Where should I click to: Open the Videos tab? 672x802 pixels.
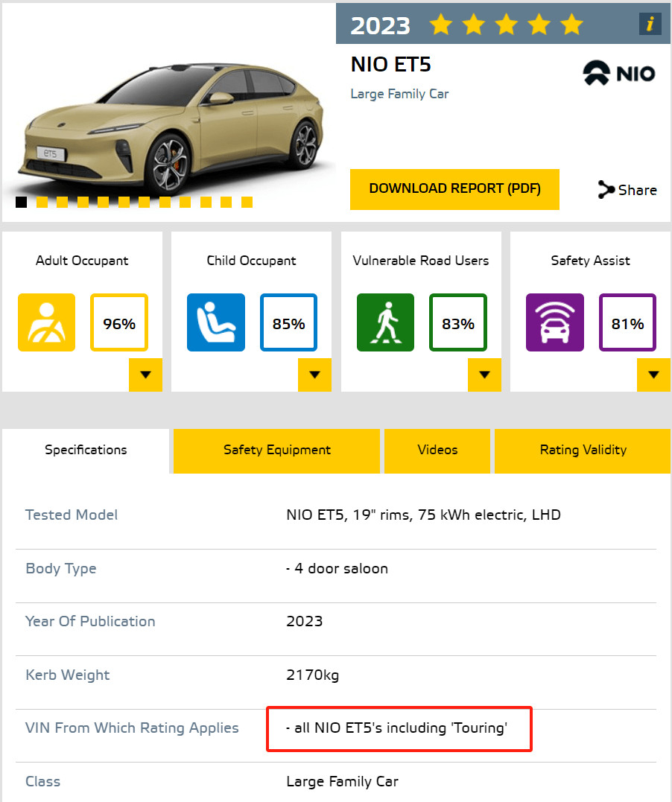click(x=437, y=450)
